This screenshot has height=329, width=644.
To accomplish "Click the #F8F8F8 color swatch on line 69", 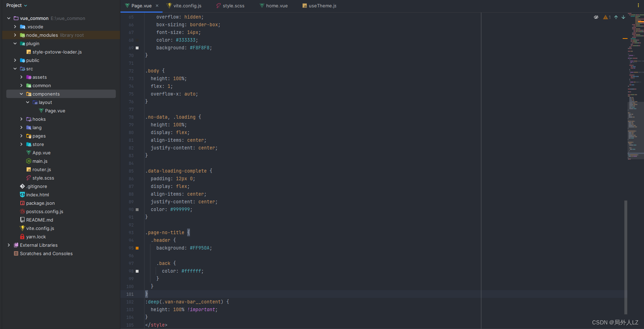I will click(137, 48).
